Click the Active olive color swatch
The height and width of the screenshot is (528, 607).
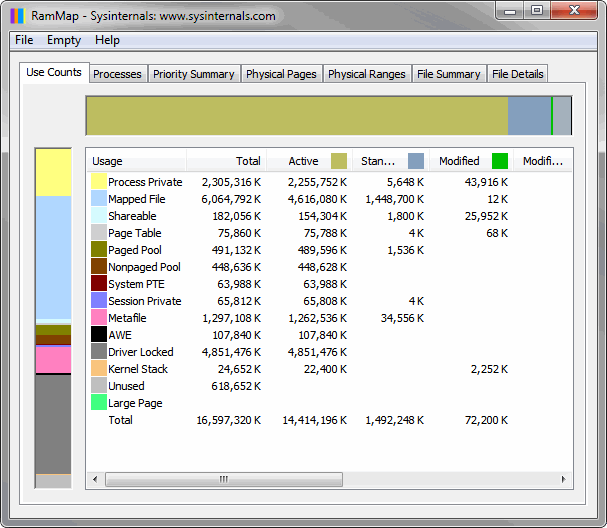(x=339, y=161)
